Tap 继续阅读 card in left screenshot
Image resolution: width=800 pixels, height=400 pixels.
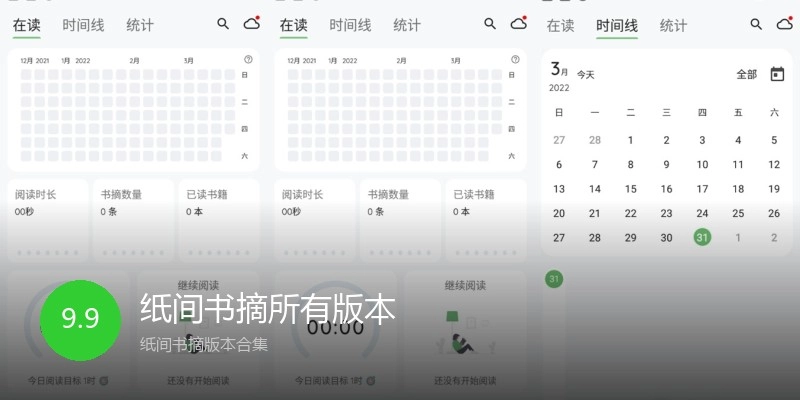coord(198,334)
